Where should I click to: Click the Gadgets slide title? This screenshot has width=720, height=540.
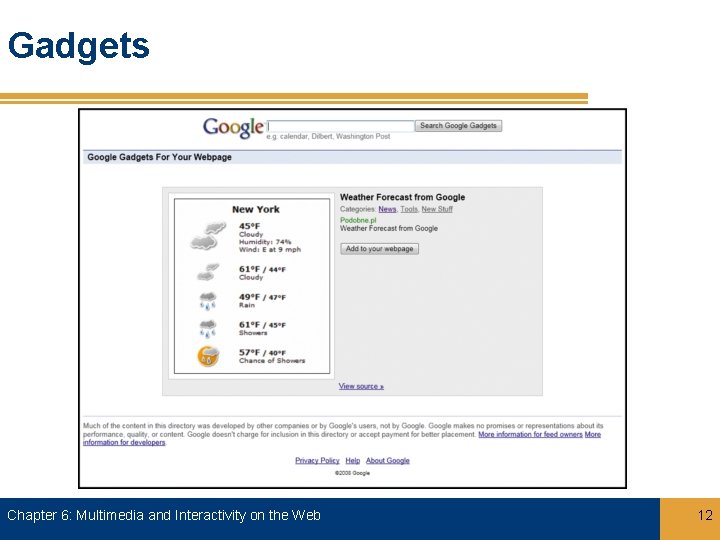click(x=79, y=47)
